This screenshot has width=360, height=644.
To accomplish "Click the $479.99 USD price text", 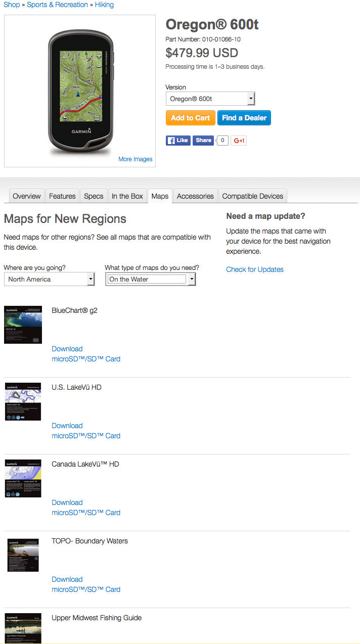I will (x=202, y=53).
